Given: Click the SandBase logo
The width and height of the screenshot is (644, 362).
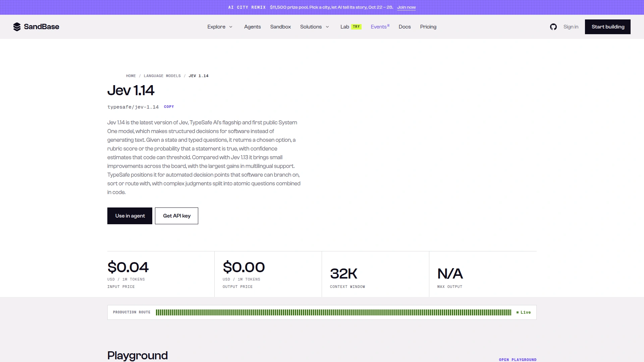Looking at the screenshot, I should 36,27.
